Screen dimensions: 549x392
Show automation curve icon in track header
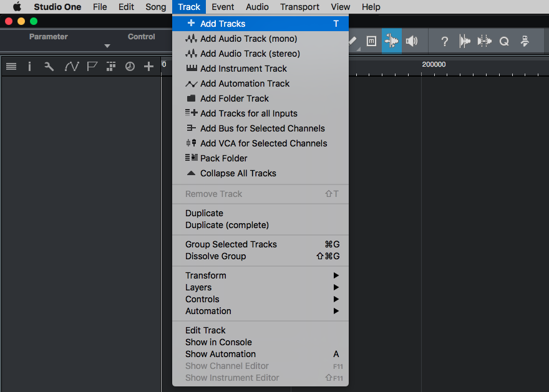(x=72, y=67)
